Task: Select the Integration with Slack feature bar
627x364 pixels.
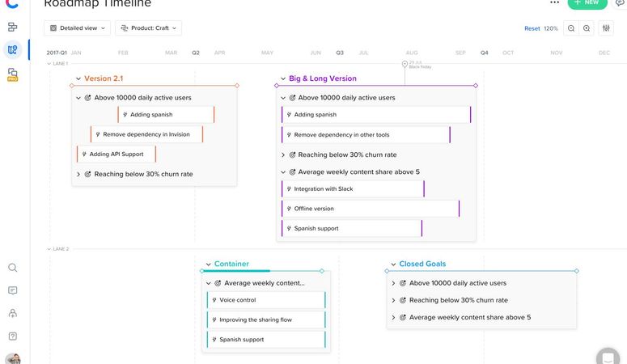Action: [353, 188]
